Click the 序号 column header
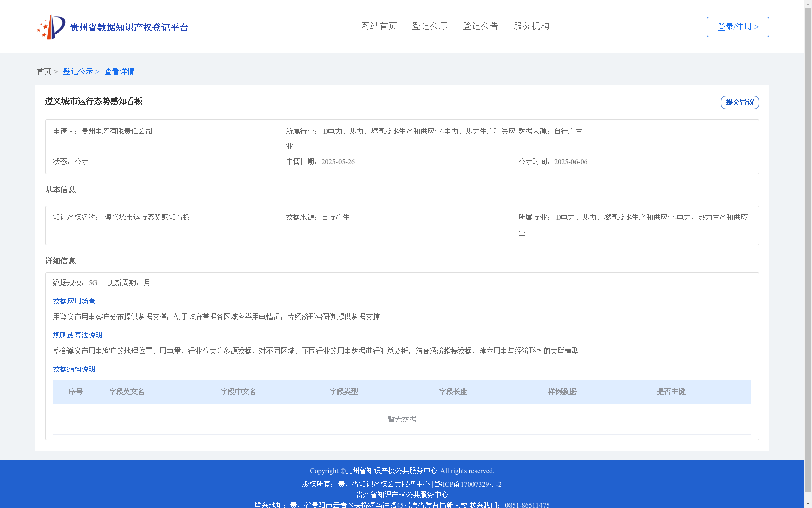812x508 pixels. 75,392
